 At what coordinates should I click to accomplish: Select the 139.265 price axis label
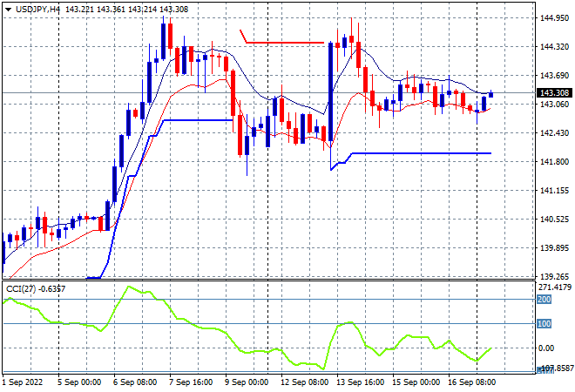click(x=555, y=276)
